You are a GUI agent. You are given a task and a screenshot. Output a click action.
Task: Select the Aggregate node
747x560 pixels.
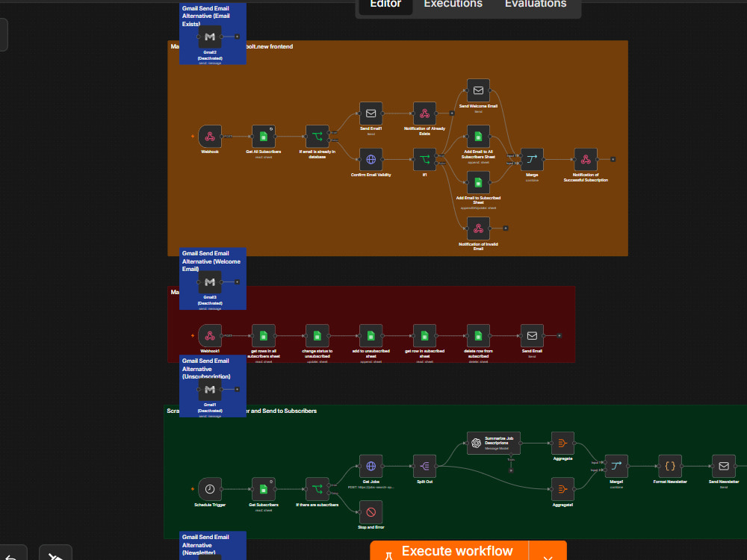562,443
